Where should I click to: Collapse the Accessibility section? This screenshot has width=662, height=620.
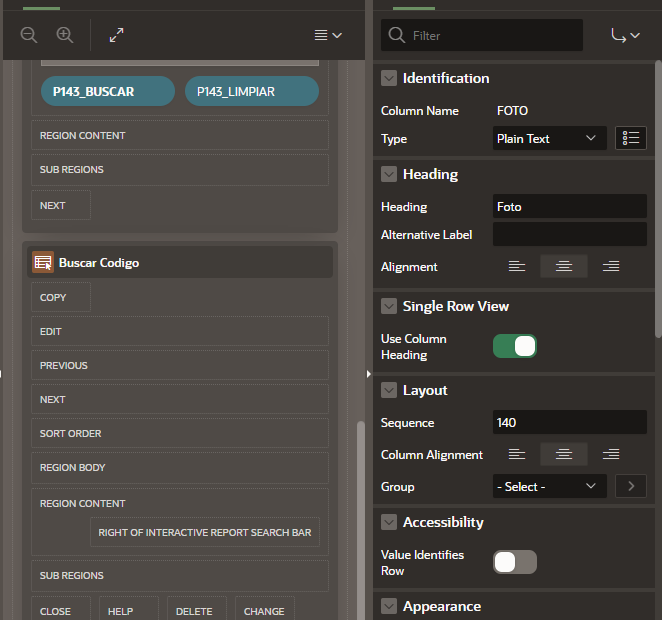389,522
